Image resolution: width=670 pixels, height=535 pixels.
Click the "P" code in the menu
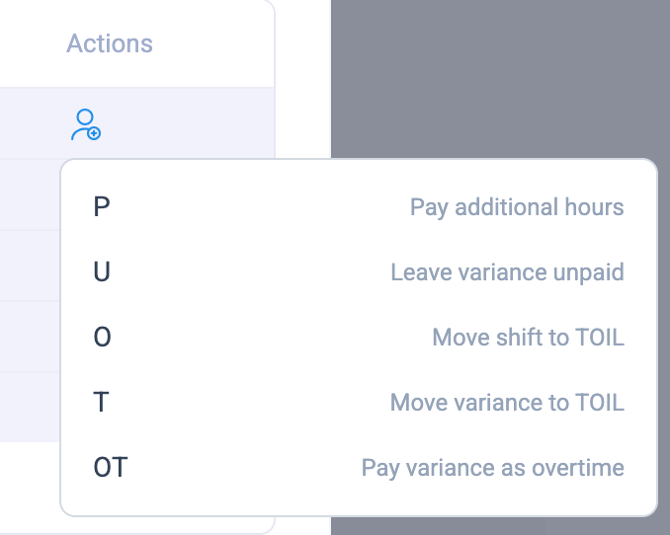point(101,208)
